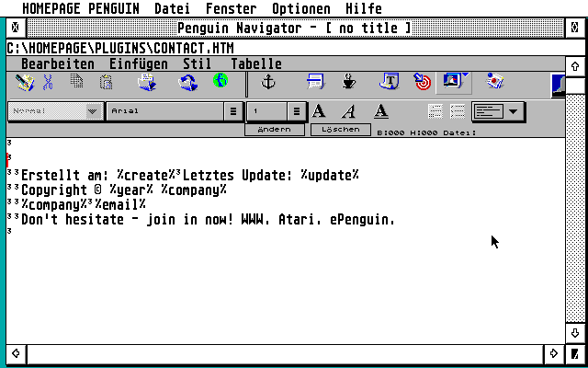The width and height of the screenshot is (588, 368).
Task: Click the vertical scrollbar down arrow
Action: click(575, 333)
